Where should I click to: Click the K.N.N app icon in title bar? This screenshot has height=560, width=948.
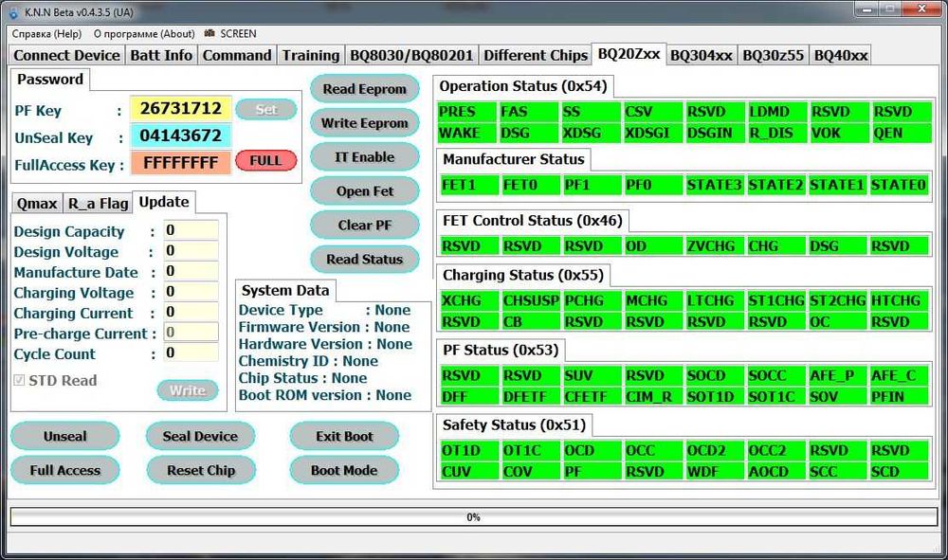(13, 12)
